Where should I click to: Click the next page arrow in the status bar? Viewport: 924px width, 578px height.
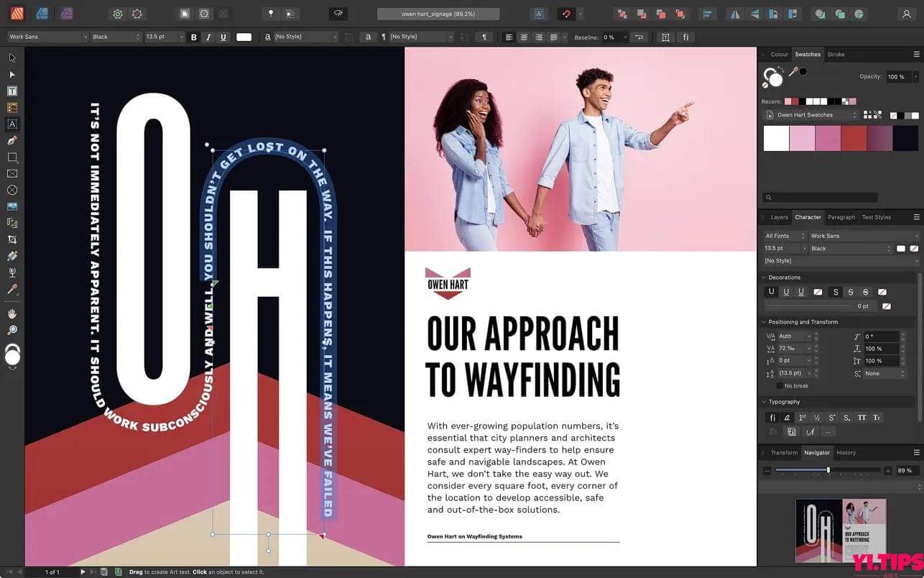[82, 572]
